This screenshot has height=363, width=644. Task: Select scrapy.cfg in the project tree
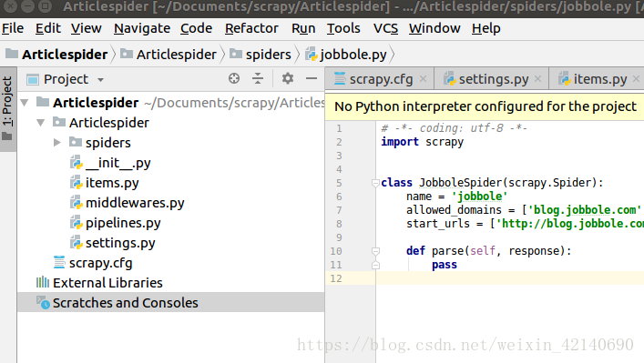170,263
